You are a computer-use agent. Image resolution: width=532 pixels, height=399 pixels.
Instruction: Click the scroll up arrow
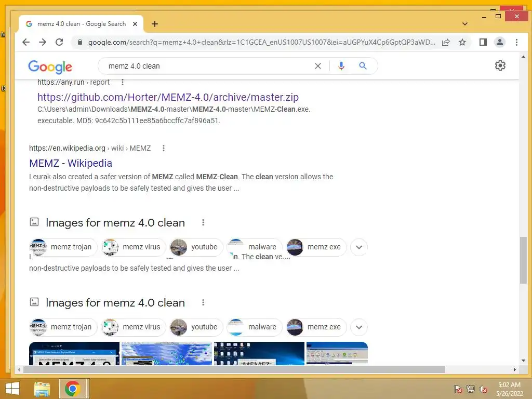pyautogui.click(x=523, y=57)
